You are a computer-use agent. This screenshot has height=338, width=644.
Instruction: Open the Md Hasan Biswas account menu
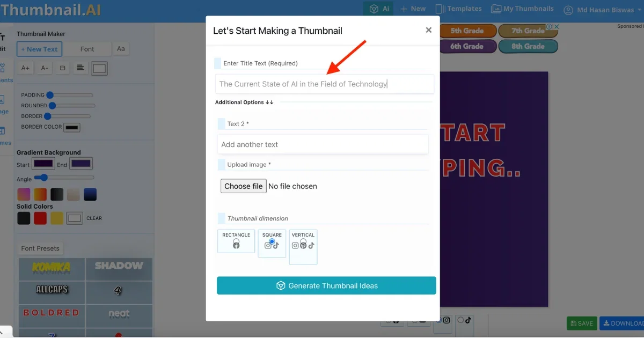[x=603, y=10]
